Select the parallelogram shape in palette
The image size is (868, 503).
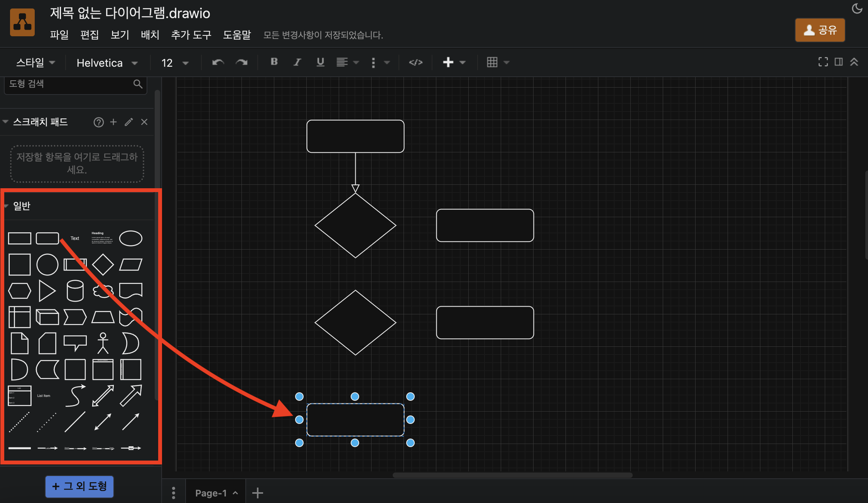click(x=131, y=265)
